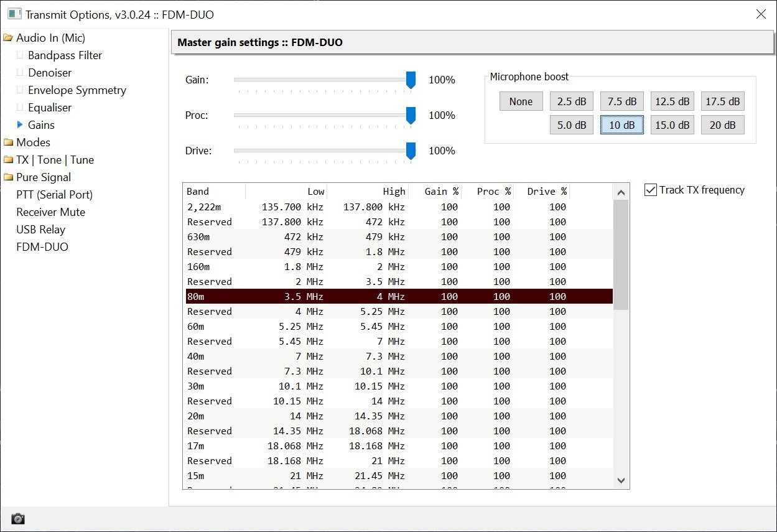Click the Transmit Options app icon in title bar

[x=14, y=14]
